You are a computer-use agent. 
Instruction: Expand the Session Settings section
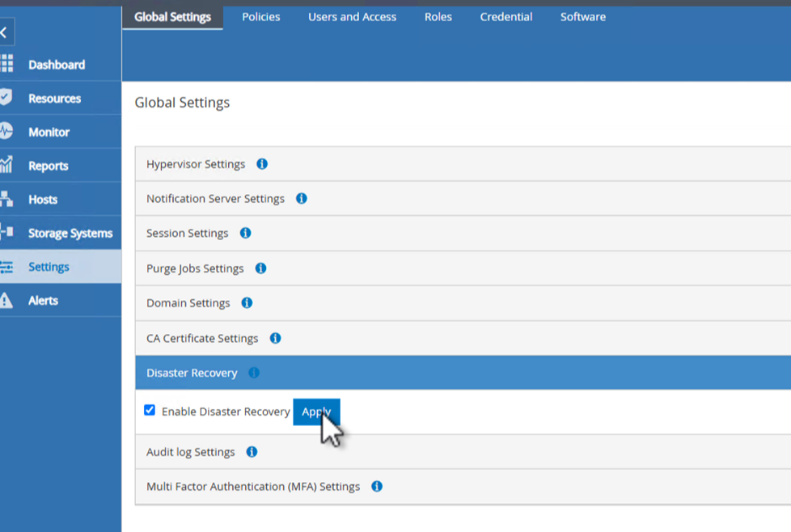tap(188, 234)
